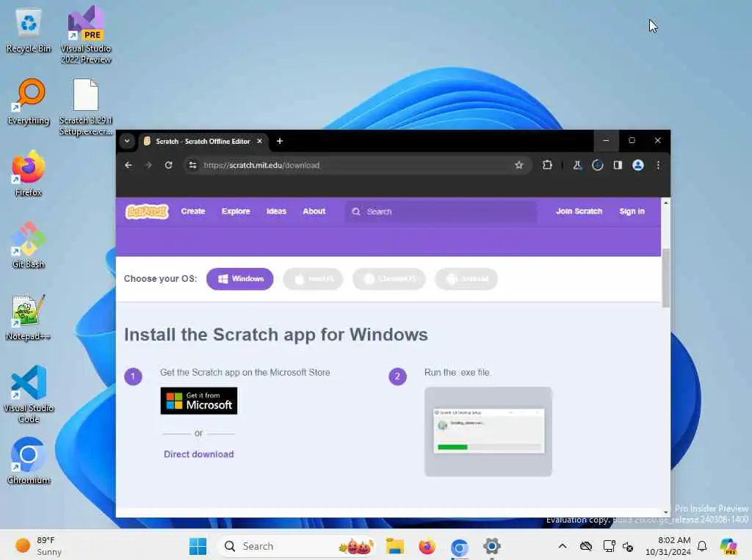Open the Recycle Bin desktop icon
This screenshot has width=752, height=560.
pyautogui.click(x=29, y=31)
